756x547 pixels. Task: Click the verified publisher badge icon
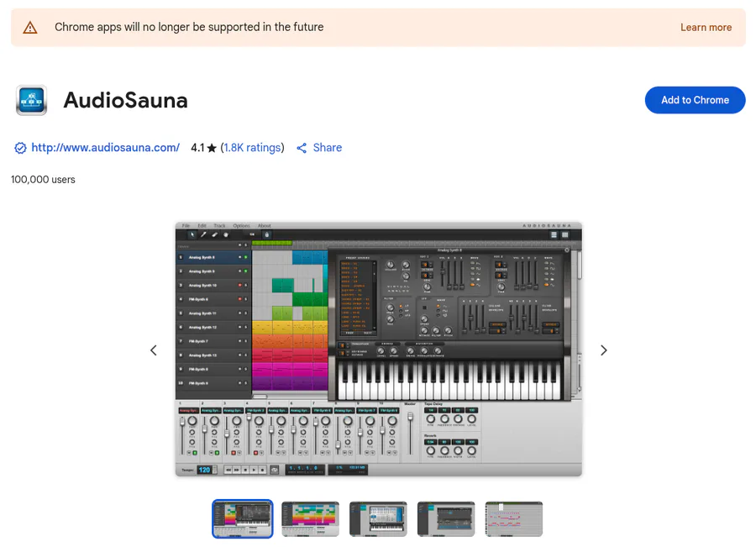(20, 148)
